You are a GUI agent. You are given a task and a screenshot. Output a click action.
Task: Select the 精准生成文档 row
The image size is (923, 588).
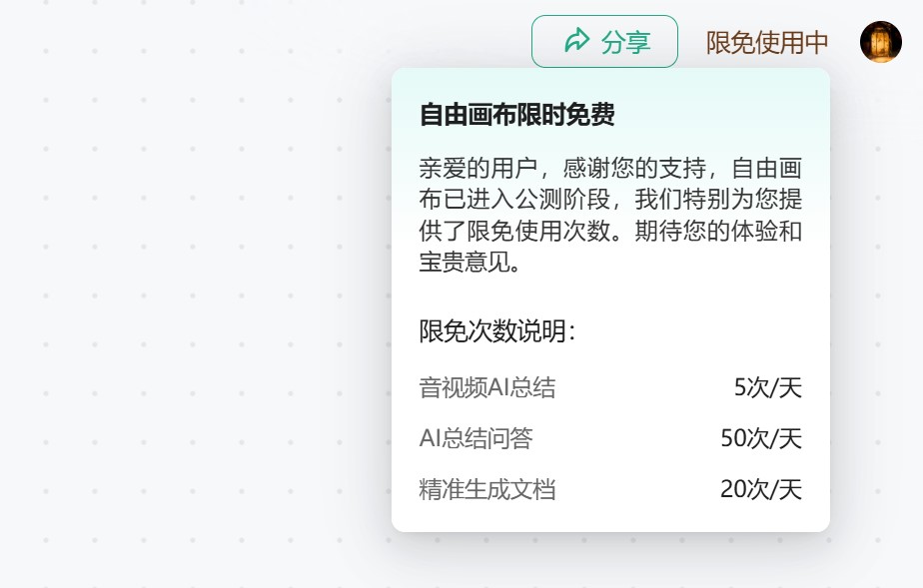coord(486,490)
